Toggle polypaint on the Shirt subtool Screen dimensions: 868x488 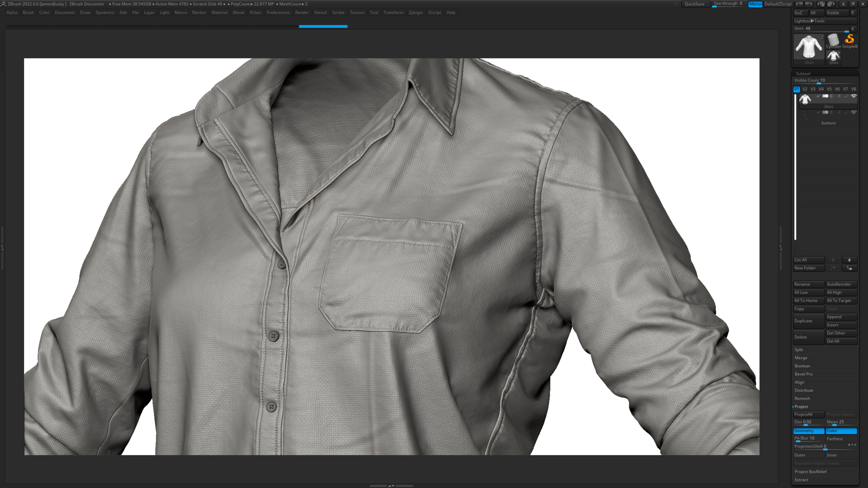[826, 96]
